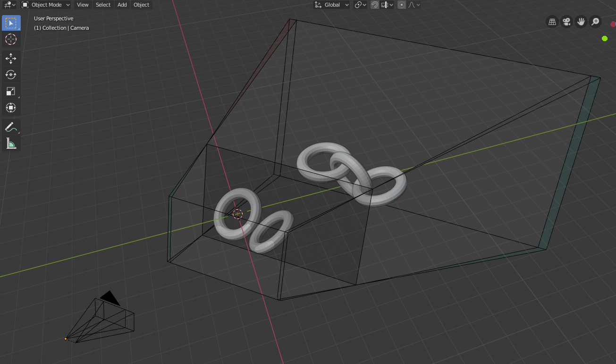616x364 pixels.
Task: Choose the Annotate pencil tool
Action: tap(11, 127)
